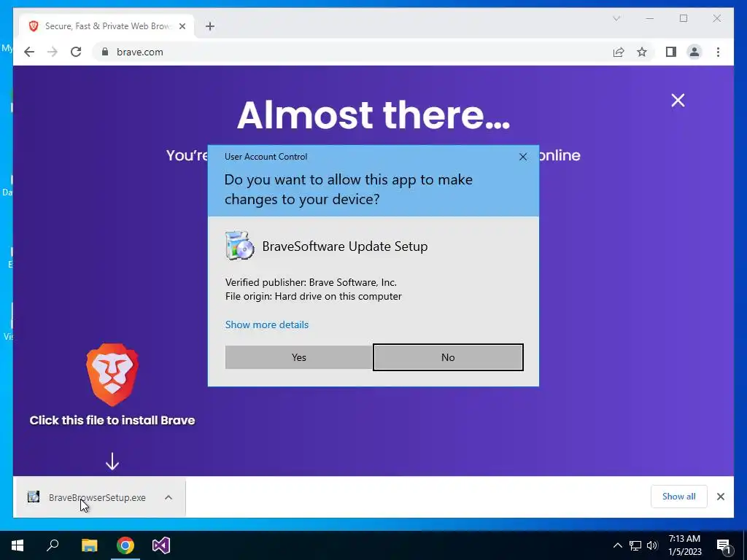The image size is (747, 560).
Task: Show hidden system tray icons
Action: click(617, 545)
